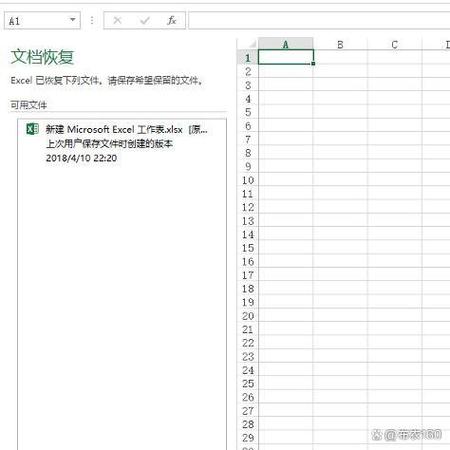Screen dimensions: 450x450
Task: Click cell B3 in the worksheet
Action: pyautogui.click(x=340, y=85)
